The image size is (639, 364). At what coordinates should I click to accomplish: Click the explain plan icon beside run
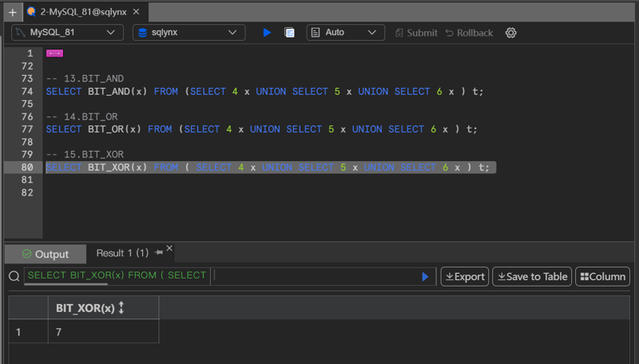point(289,33)
